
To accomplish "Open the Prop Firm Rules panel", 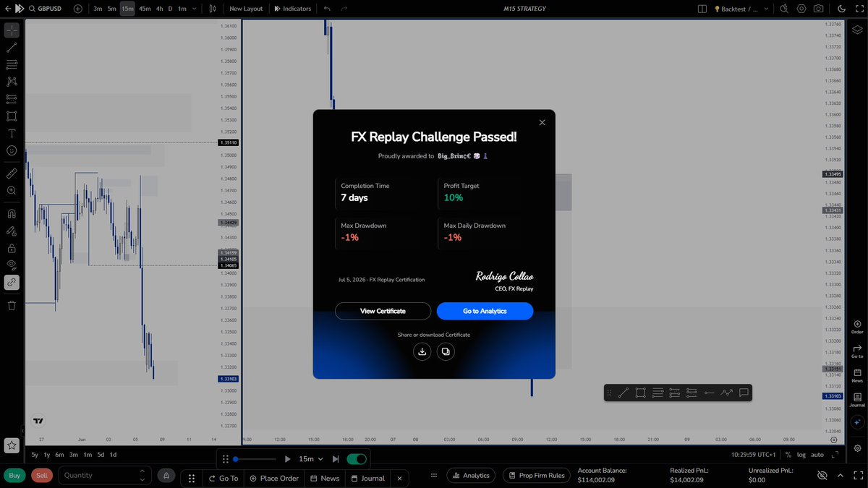I will 537,475.
